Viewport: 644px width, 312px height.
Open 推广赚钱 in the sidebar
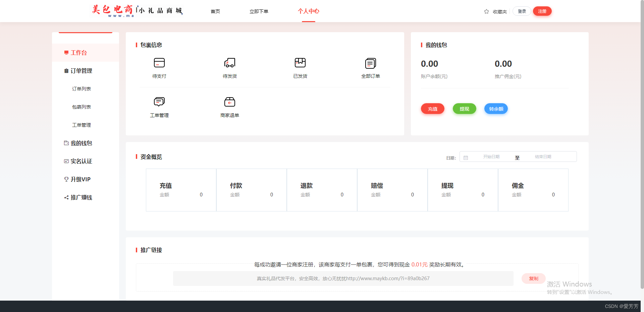pyautogui.click(x=86, y=197)
